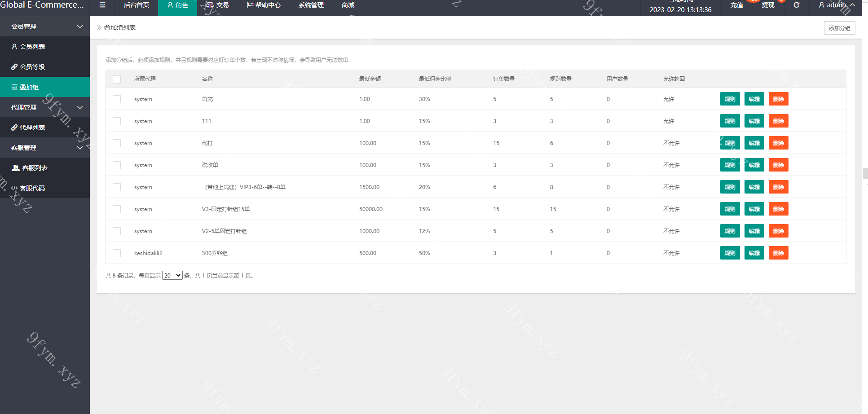Click the page vertical scrollbar thumb
Screen dimensions: 868x414
pyautogui.click(x=865, y=173)
